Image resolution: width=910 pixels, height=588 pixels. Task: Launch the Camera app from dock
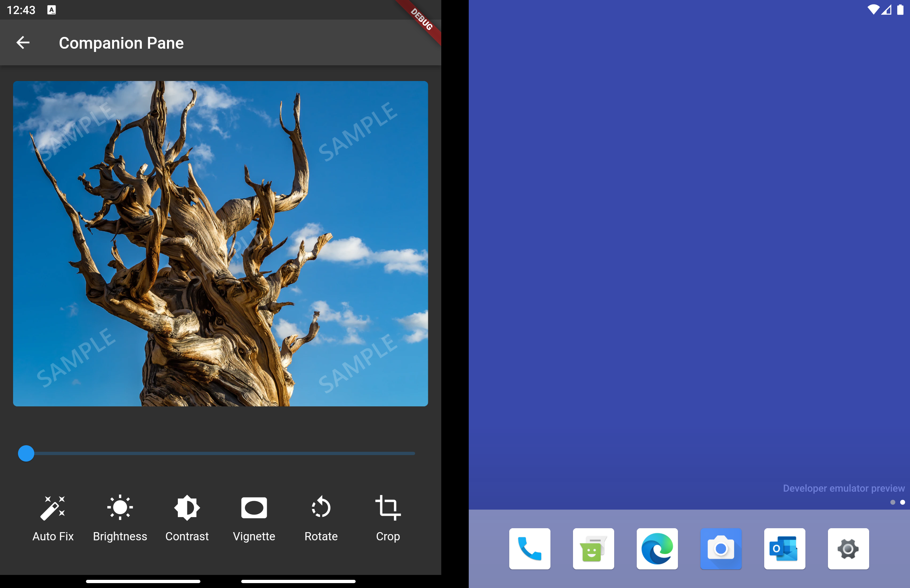(721, 549)
